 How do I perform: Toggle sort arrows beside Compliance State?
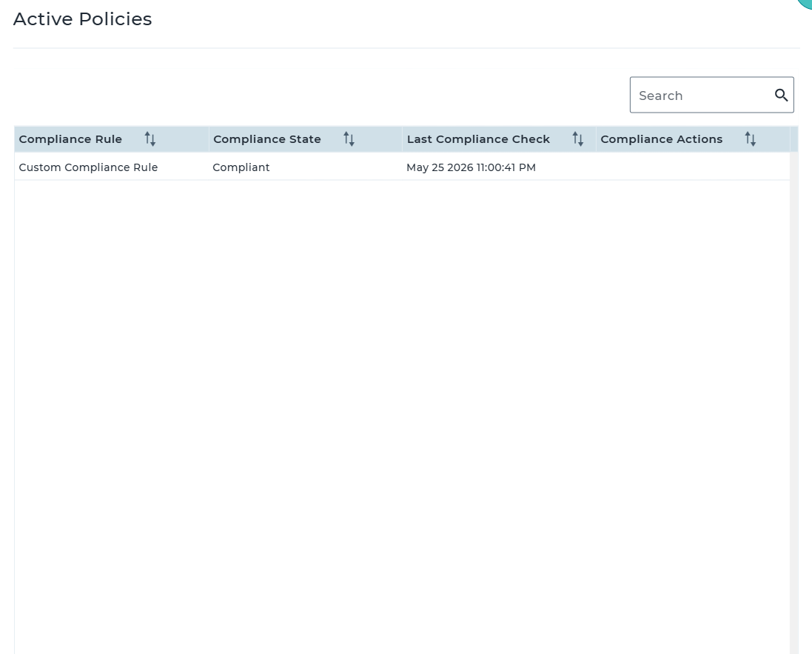pyautogui.click(x=349, y=139)
